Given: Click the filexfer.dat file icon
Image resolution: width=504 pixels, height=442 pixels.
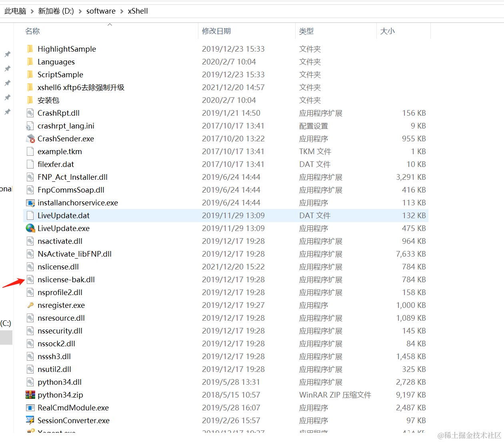Looking at the screenshot, I should (30, 164).
